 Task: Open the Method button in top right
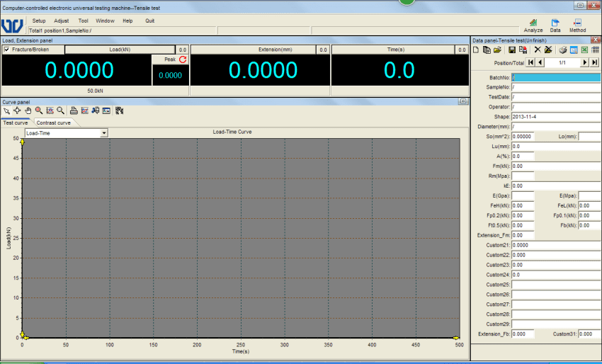click(x=577, y=25)
